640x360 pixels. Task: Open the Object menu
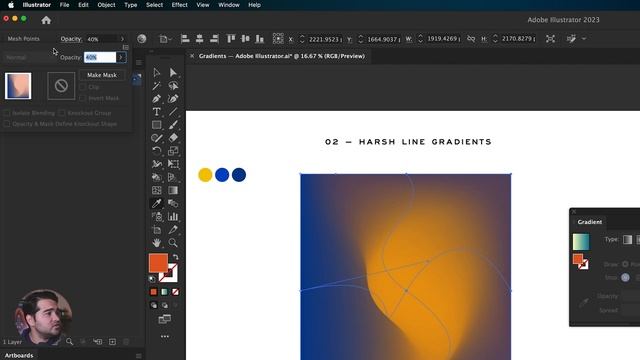(106, 5)
